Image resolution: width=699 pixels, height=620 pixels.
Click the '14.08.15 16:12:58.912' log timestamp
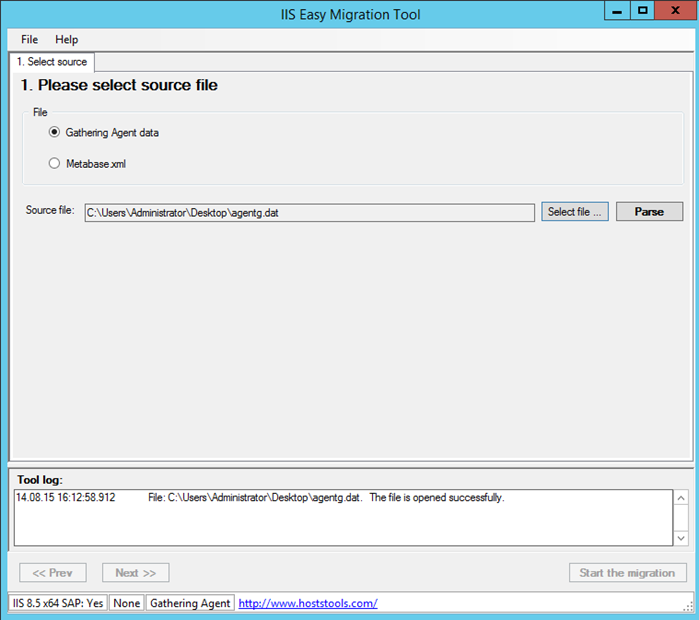(x=66, y=497)
